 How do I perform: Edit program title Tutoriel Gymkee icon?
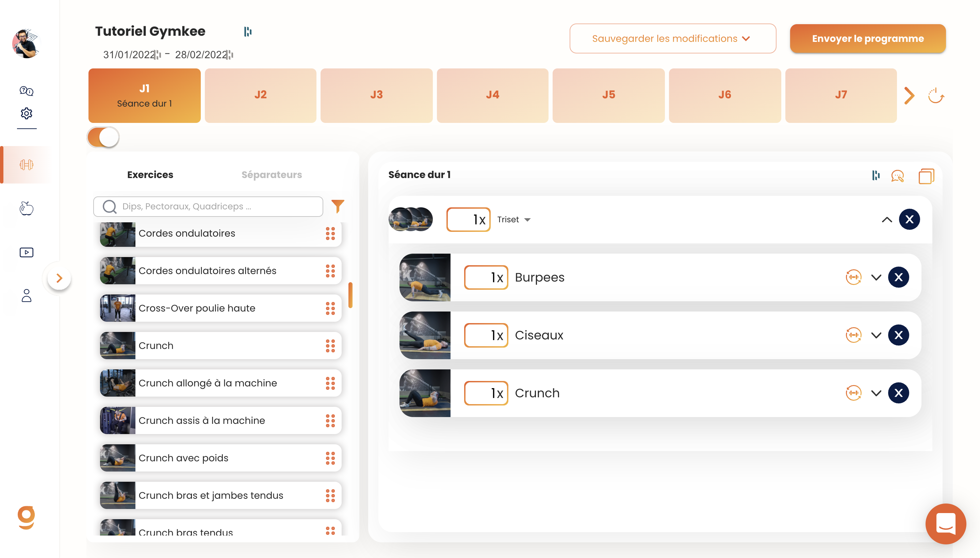click(248, 31)
